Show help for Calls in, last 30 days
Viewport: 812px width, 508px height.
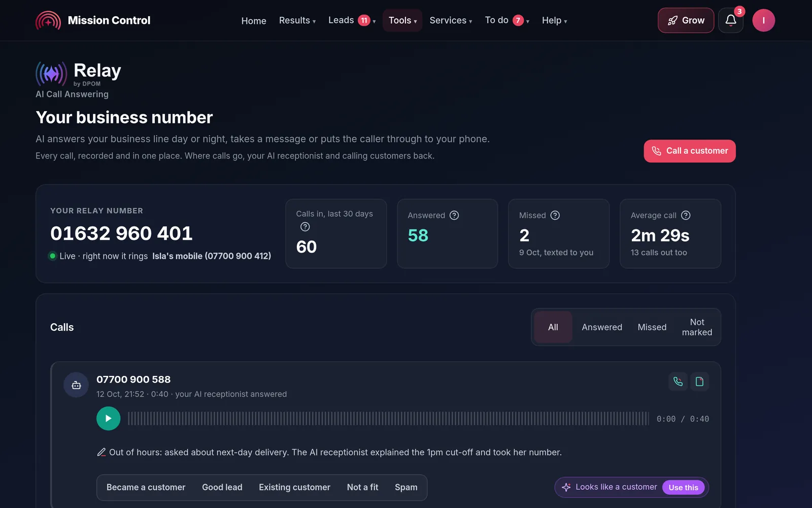point(305,227)
